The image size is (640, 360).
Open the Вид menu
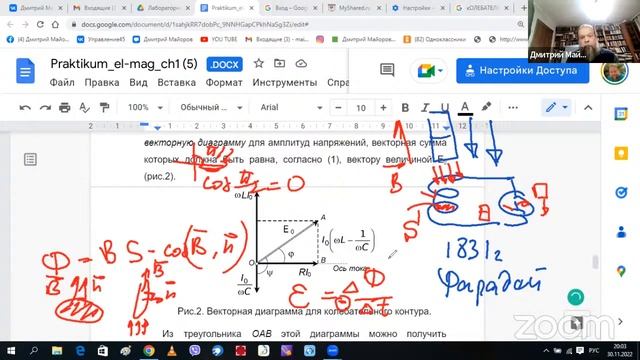point(138,82)
